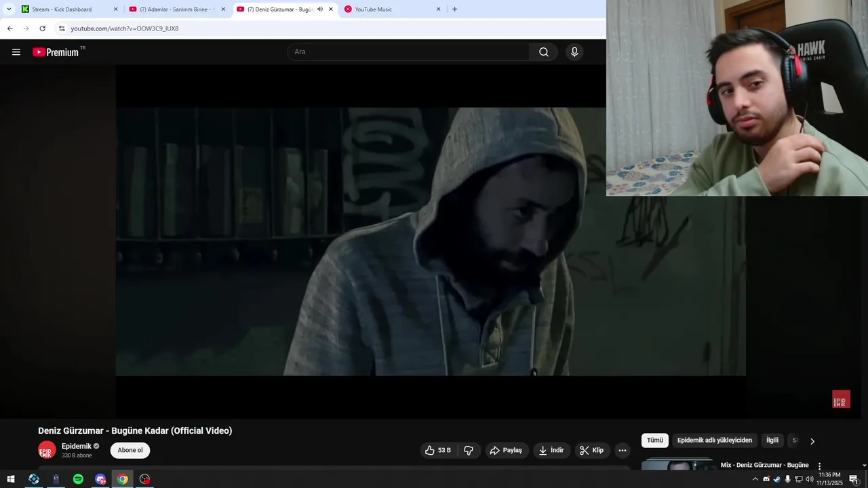Close the YouTube Music tab

click(438, 9)
